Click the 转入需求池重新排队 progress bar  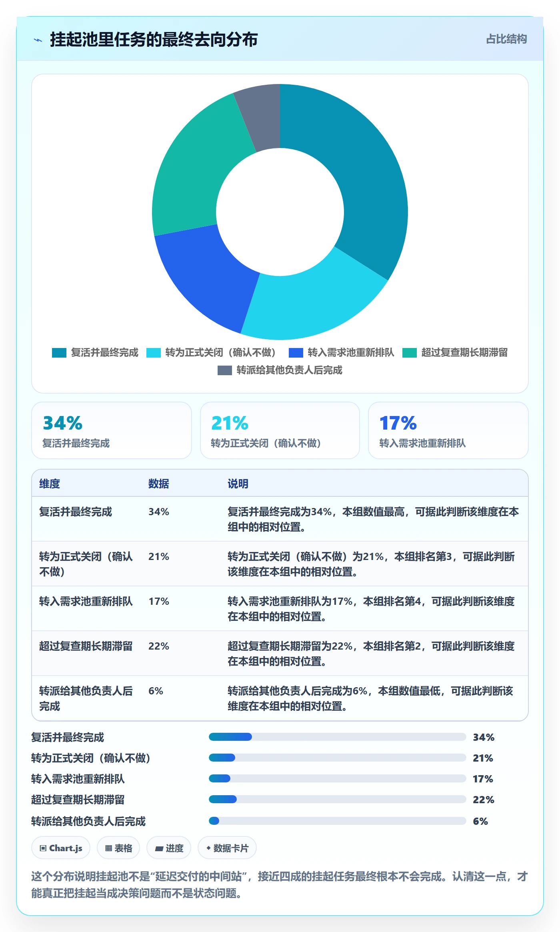click(x=338, y=778)
